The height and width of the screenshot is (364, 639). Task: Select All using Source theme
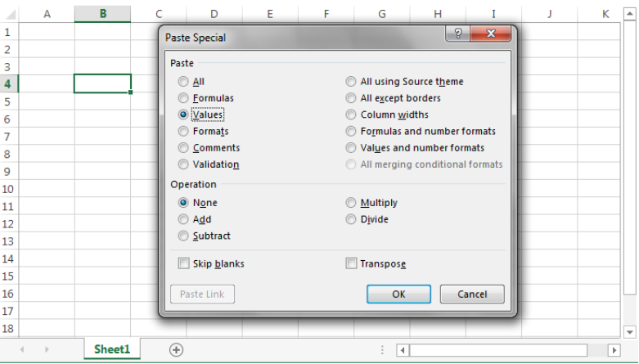pos(351,82)
